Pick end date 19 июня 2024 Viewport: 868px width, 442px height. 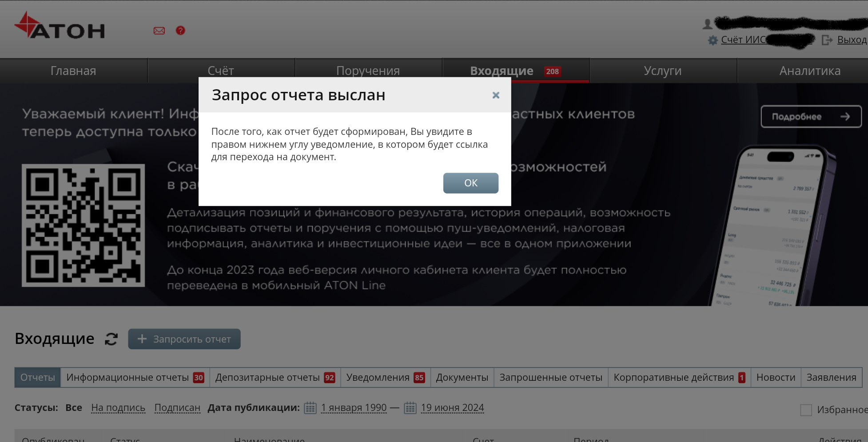452,408
